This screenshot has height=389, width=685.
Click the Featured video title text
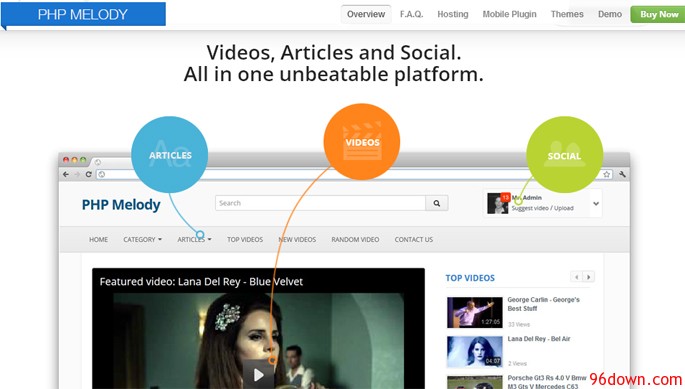coord(201,281)
